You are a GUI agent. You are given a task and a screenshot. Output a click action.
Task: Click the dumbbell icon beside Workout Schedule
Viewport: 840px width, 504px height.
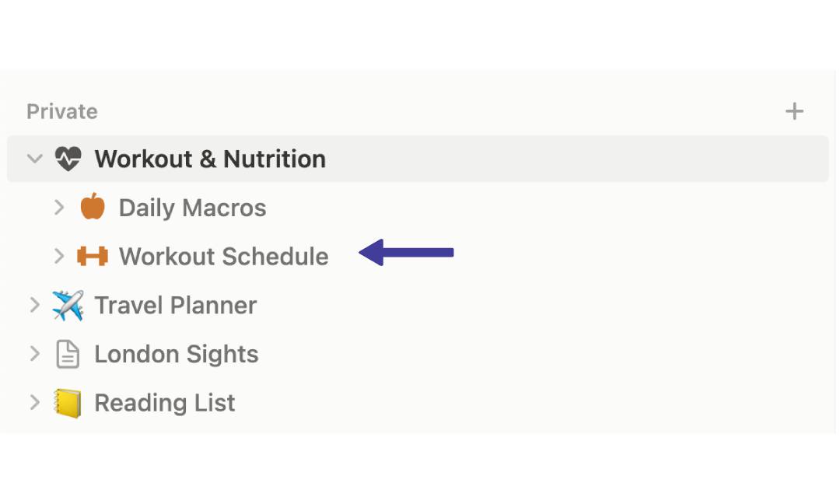pyautogui.click(x=93, y=256)
